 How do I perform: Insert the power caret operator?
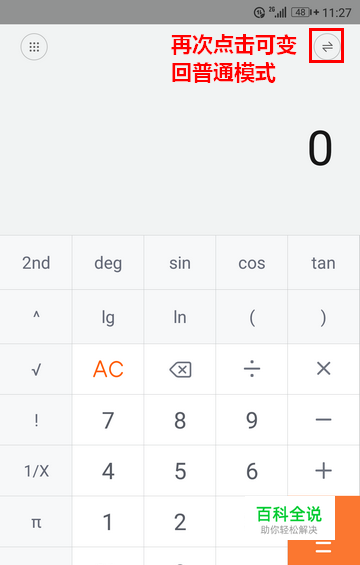[x=36, y=317]
